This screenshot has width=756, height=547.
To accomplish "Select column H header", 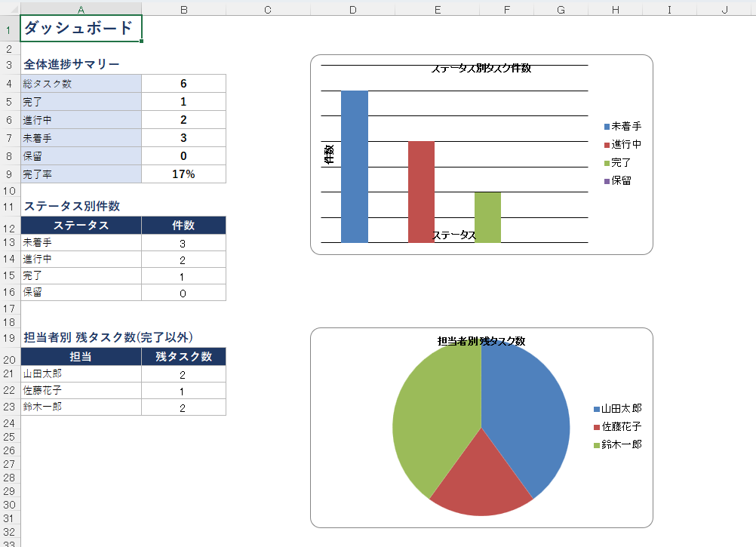I will click(615, 10).
